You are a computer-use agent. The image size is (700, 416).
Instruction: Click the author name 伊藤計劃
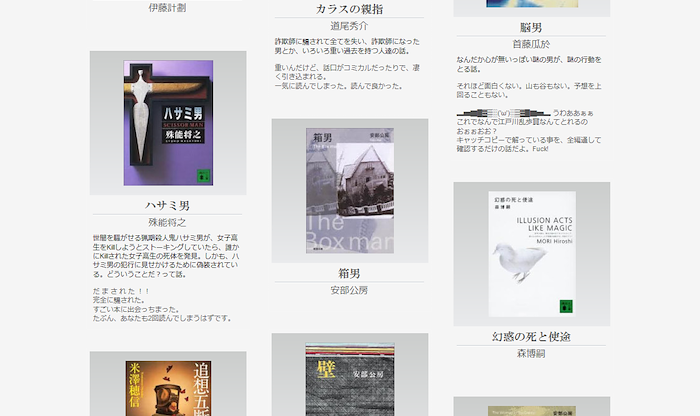[x=167, y=8]
